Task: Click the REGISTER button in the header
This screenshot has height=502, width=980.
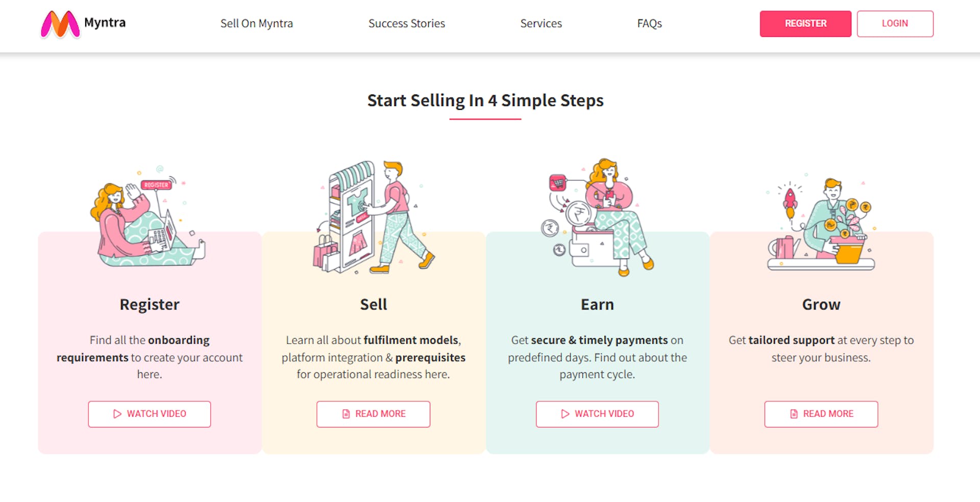Action: [x=805, y=23]
